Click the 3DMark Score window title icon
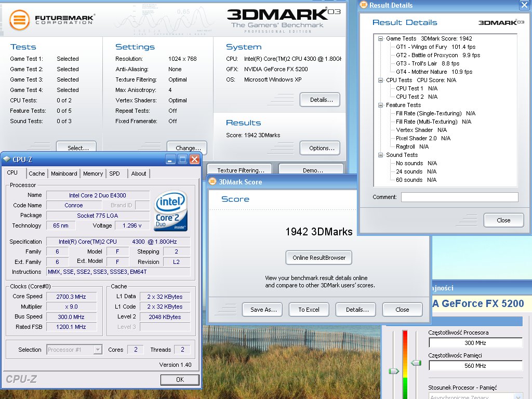 click(212, 181)
